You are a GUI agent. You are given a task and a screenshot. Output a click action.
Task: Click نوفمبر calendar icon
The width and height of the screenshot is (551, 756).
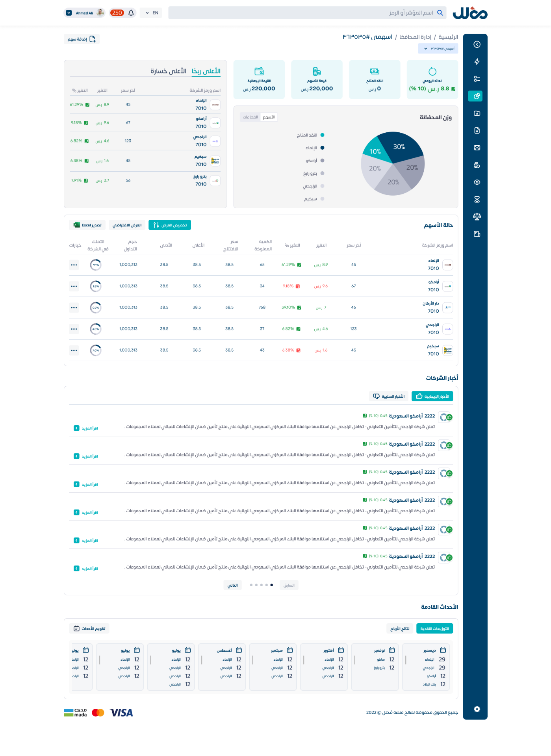coord(392,650)
